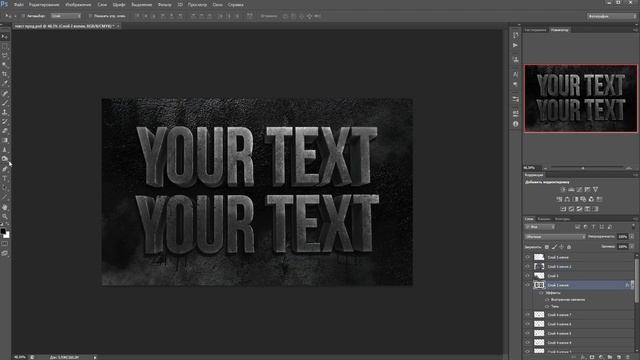The image size is (640, 360).
Task: Toggle Quick Mask mode in toolbox
Action: click(4, 244)
